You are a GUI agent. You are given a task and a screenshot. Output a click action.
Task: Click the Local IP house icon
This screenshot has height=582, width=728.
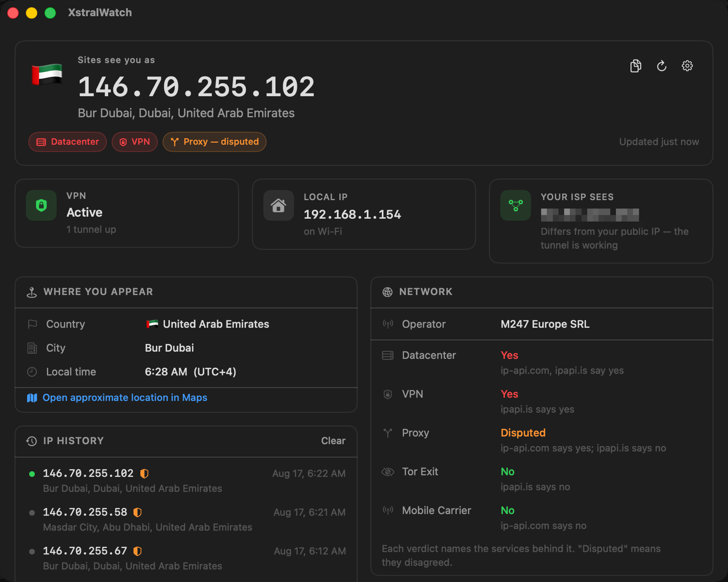279,206
